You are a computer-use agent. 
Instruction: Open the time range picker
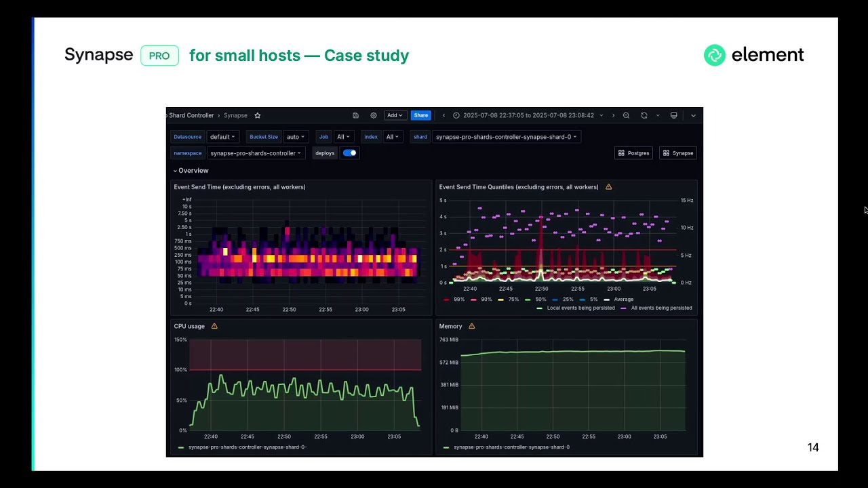(528, 115)
